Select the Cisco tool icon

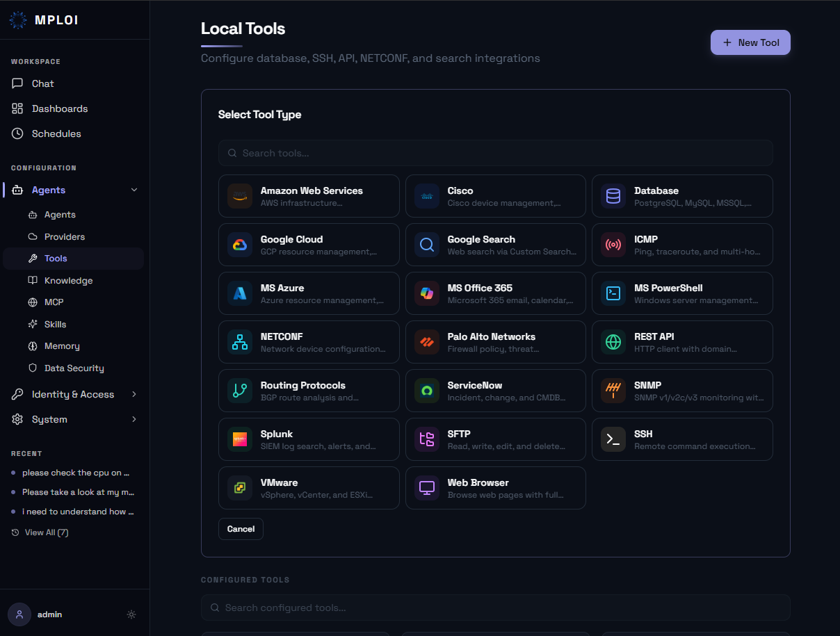pyautogui.click(x=427, y=196)
